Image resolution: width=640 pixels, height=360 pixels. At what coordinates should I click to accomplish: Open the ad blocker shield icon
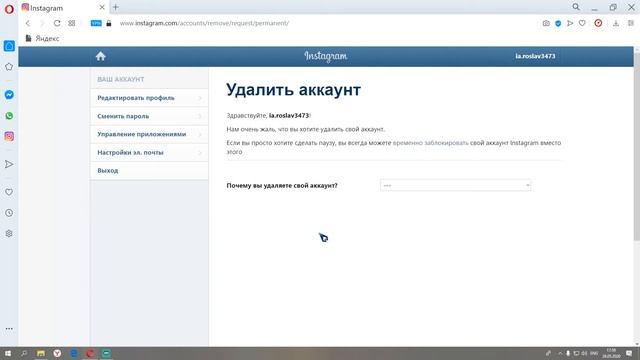(558, 23)
